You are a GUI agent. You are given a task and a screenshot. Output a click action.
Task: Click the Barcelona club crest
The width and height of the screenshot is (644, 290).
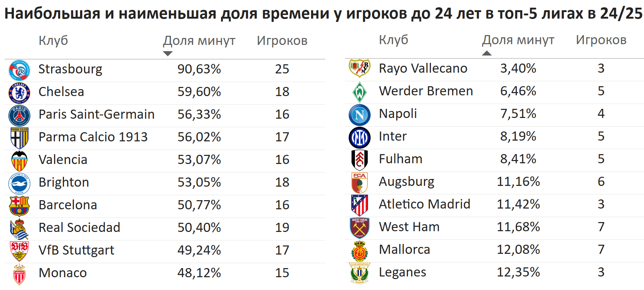coord(19,206)
